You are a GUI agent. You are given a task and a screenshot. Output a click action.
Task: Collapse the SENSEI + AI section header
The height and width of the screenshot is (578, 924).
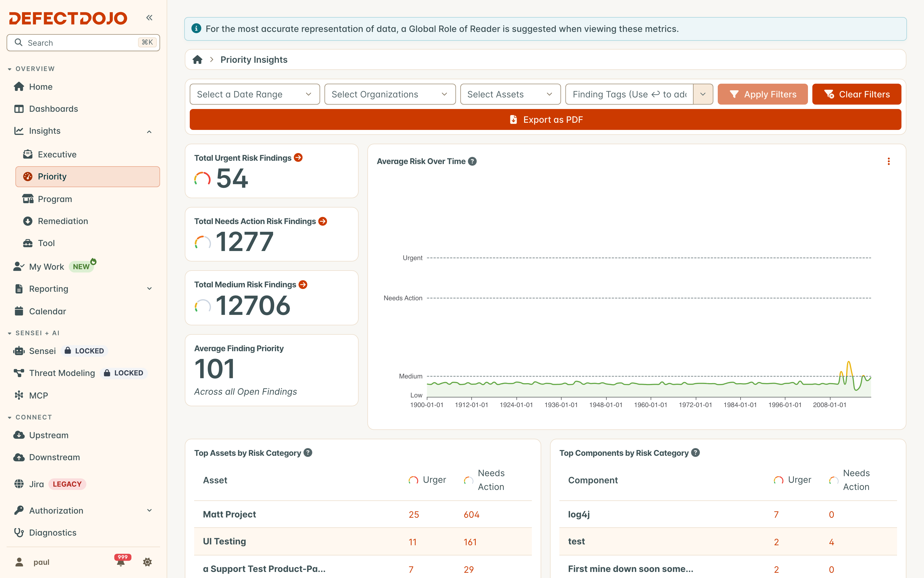pos(34,333)
